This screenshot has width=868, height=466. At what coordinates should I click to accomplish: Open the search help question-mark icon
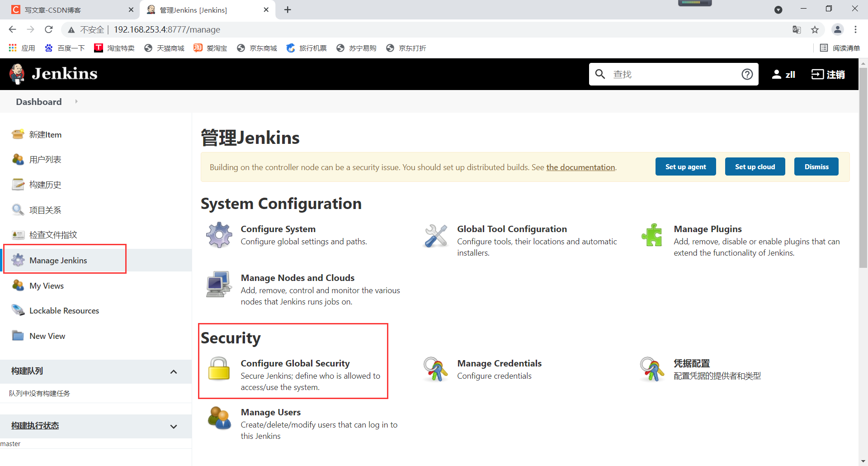[x=747, y=74]
